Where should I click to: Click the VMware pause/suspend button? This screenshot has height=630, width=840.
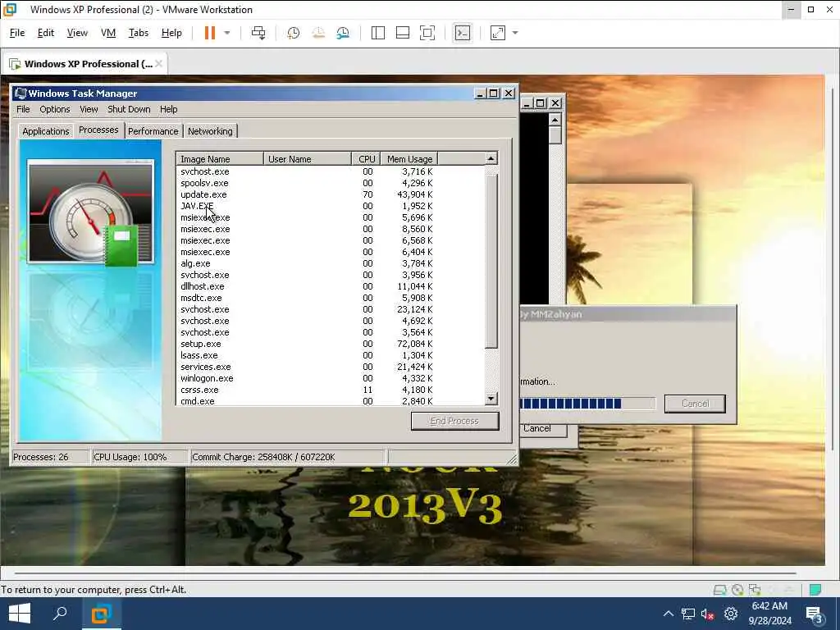click(209, 33)
